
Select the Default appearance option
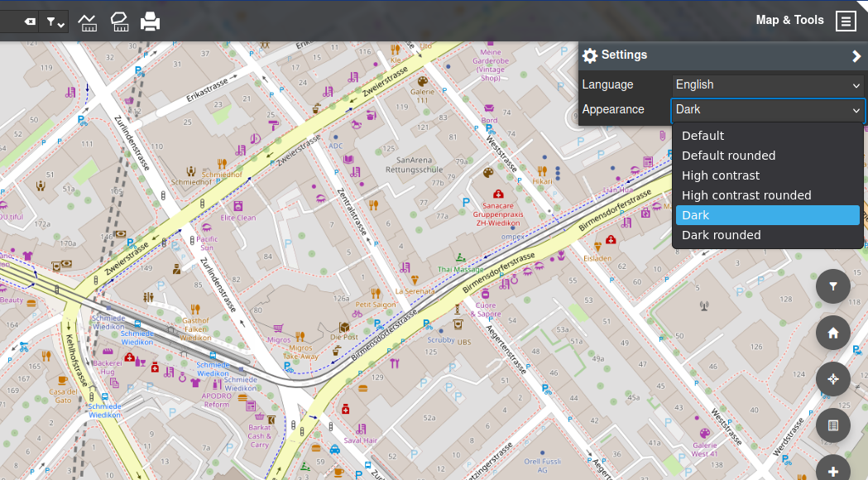click(x=703, y=136)
